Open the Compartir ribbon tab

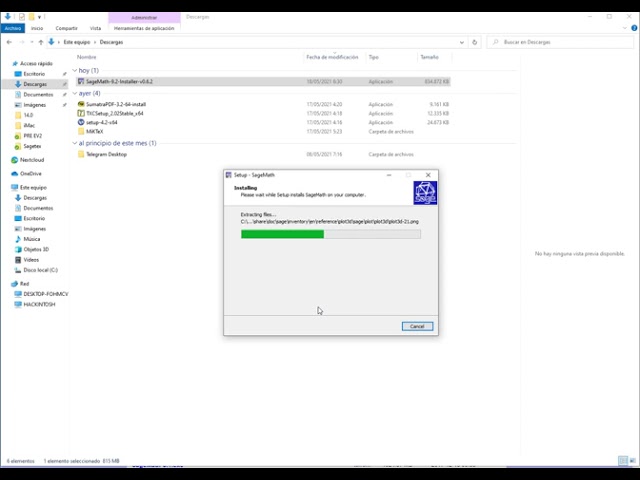67,28
